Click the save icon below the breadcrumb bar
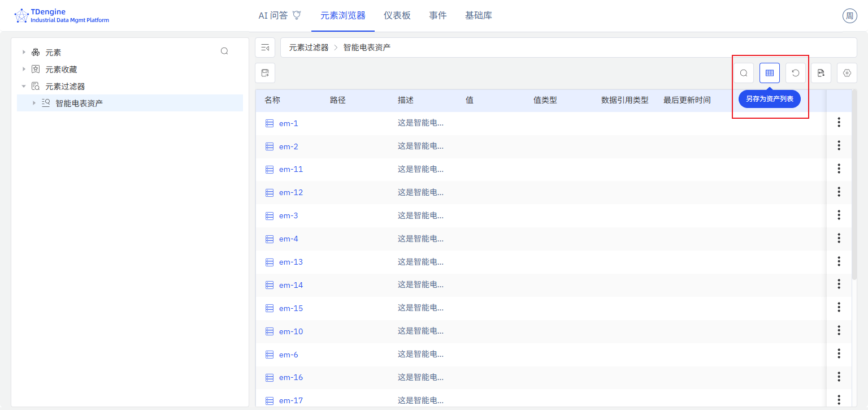 point(264,72)
